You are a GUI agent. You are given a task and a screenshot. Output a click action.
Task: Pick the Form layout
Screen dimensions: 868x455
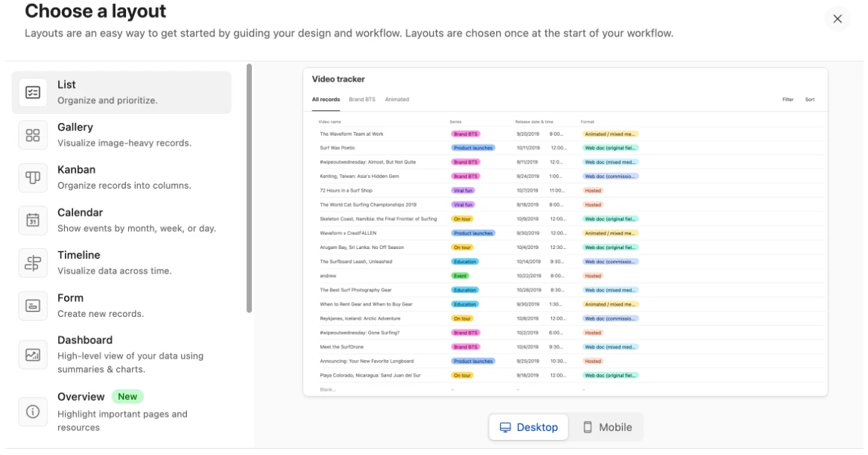coord(121,306)
